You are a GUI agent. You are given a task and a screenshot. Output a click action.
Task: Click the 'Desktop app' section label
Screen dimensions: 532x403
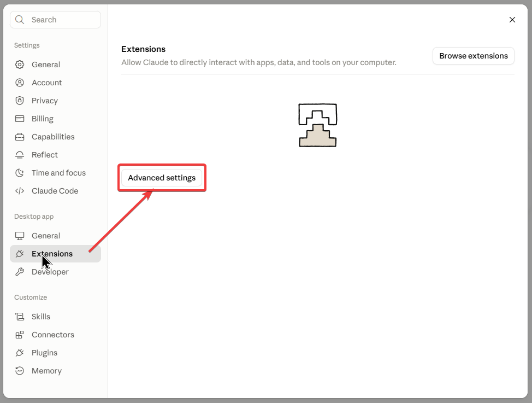34,217
